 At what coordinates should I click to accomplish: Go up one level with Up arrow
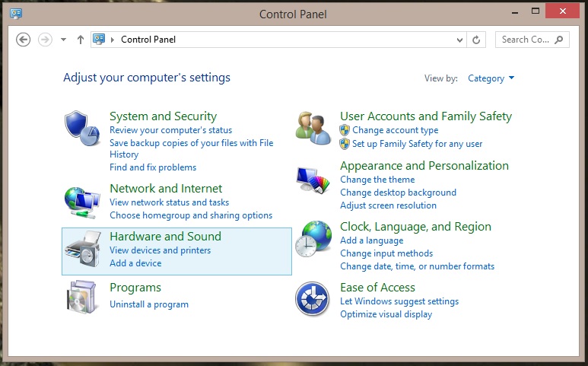tap(80, 40)
